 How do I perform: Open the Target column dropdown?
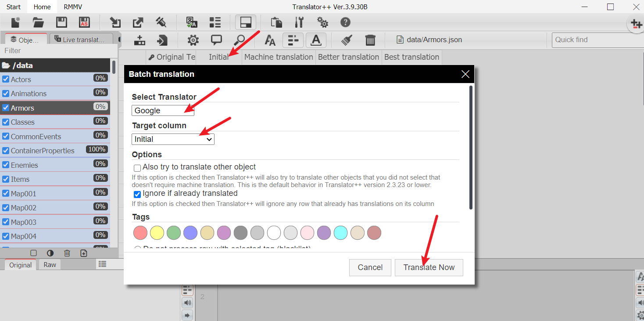point(173,139)
